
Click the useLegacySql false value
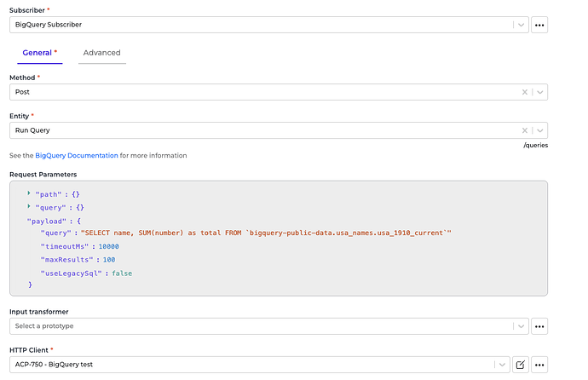click(x=122, y=273)
